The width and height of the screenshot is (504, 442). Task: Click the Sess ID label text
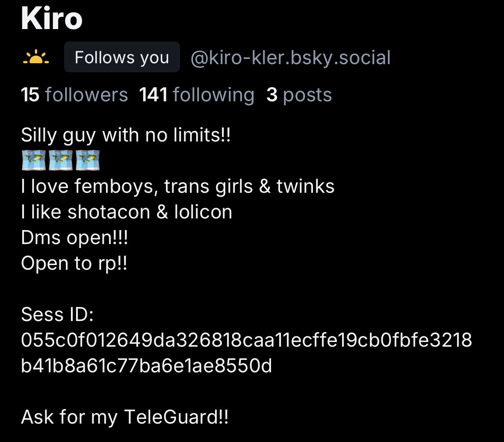coord(58,314)
